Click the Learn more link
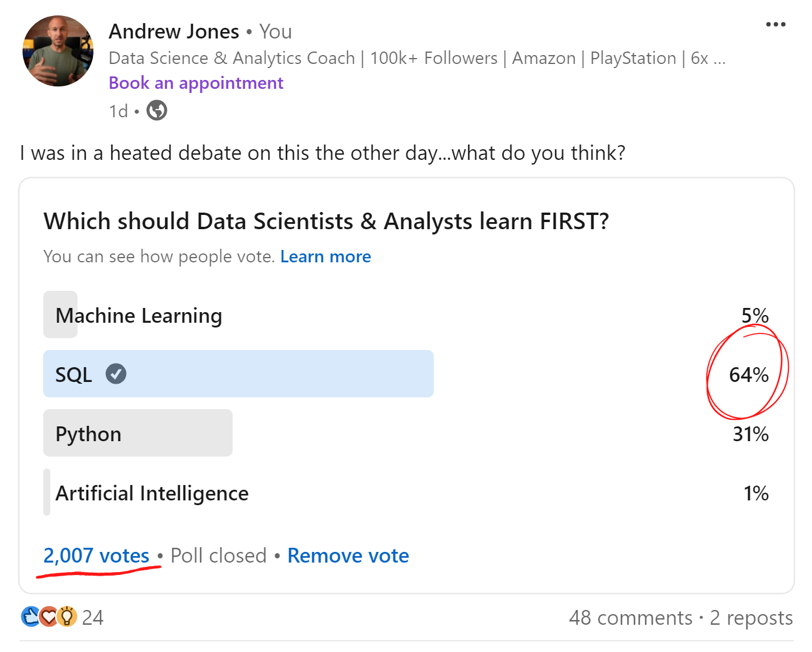This screenshot has width=812, height=652. (326, 256)
